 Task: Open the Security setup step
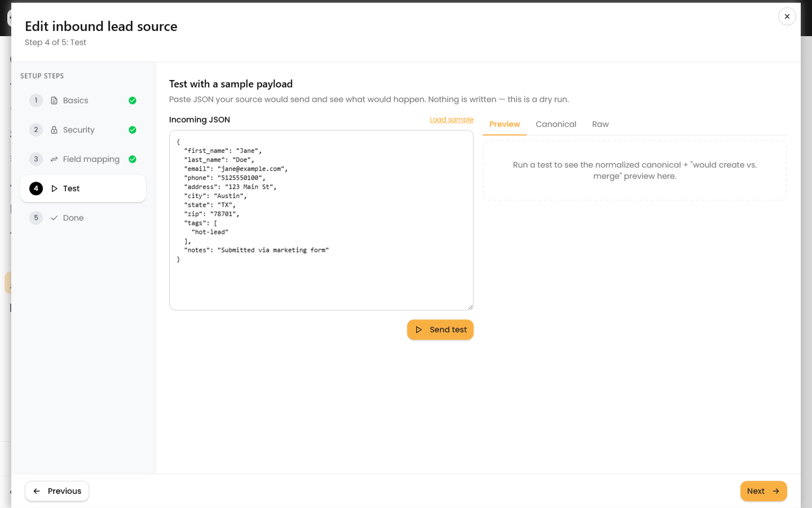83,130
